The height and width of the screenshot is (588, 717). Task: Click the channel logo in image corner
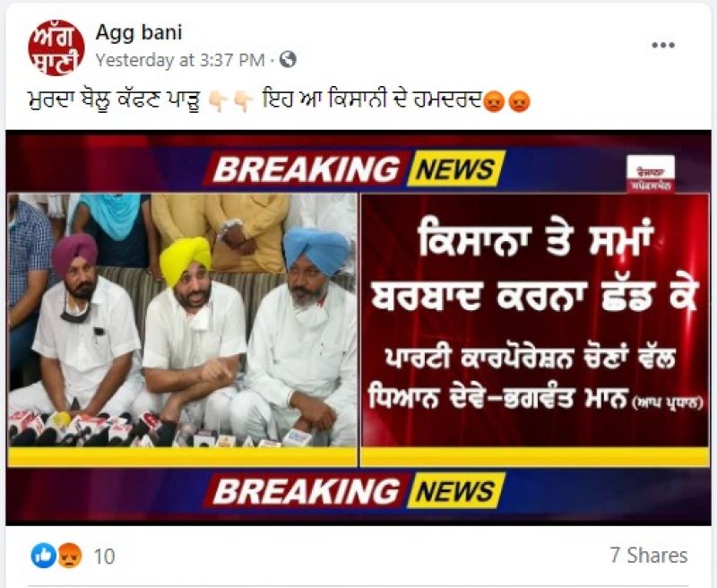[651, 174]
